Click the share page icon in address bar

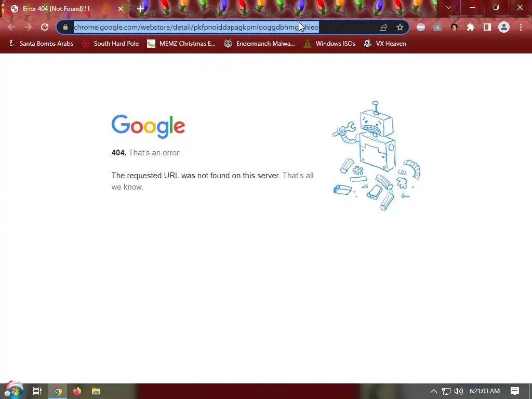[383, 27]
